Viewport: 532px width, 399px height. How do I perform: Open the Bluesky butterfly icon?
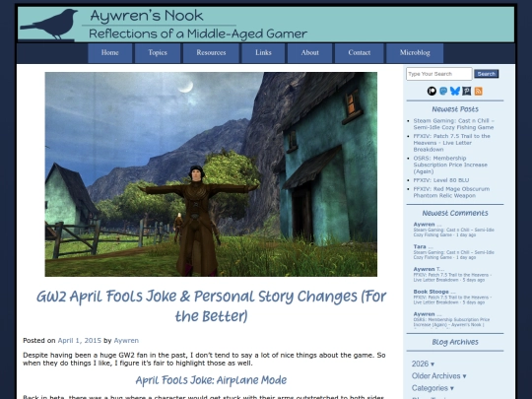[455, 91]
